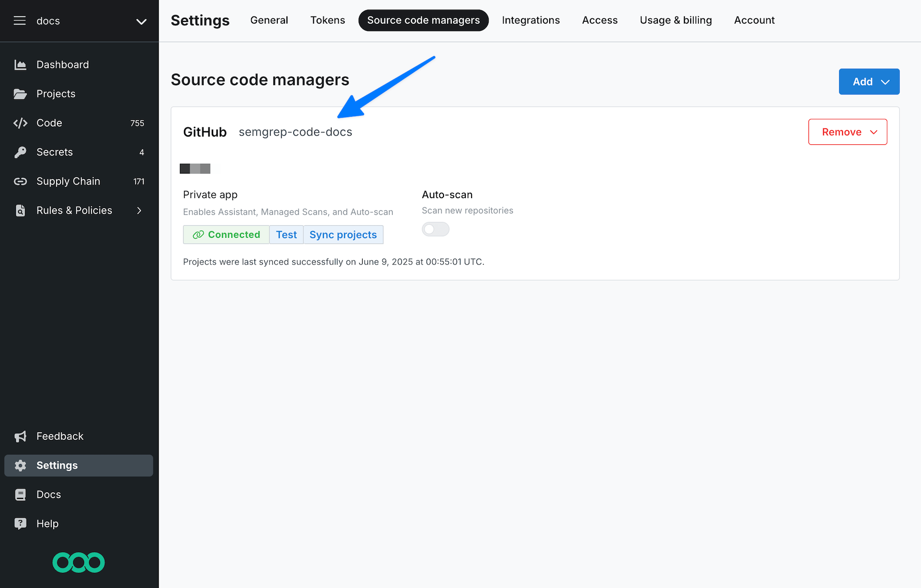Click the Code brackets icon
Image resolution: width=921 pixels, height=588 pixels.
tap(20, 123)
